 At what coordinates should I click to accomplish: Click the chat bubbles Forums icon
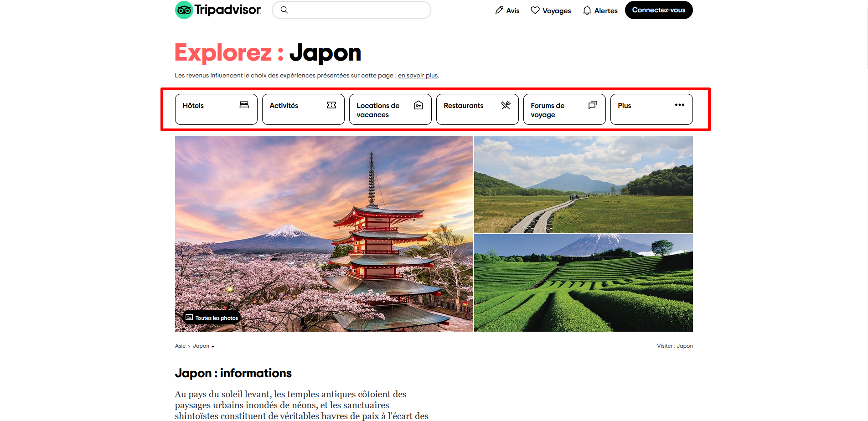coord(593,105)
